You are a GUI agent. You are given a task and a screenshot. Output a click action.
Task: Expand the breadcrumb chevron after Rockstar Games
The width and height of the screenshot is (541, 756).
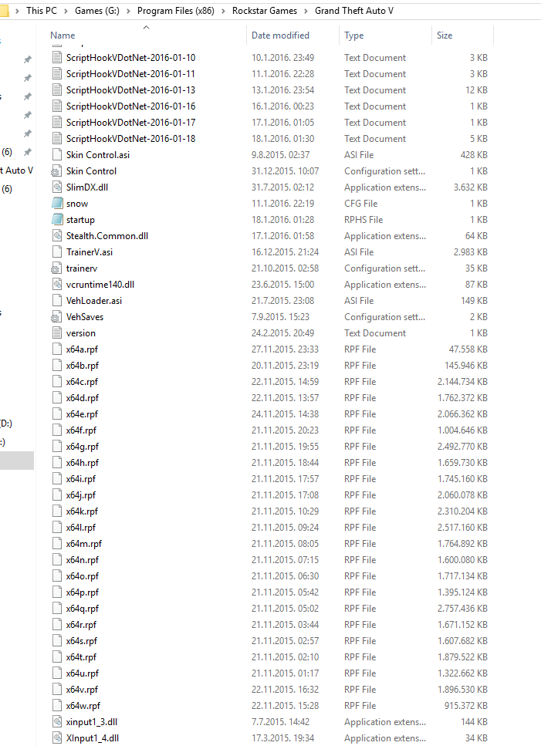tap(306, 11)
